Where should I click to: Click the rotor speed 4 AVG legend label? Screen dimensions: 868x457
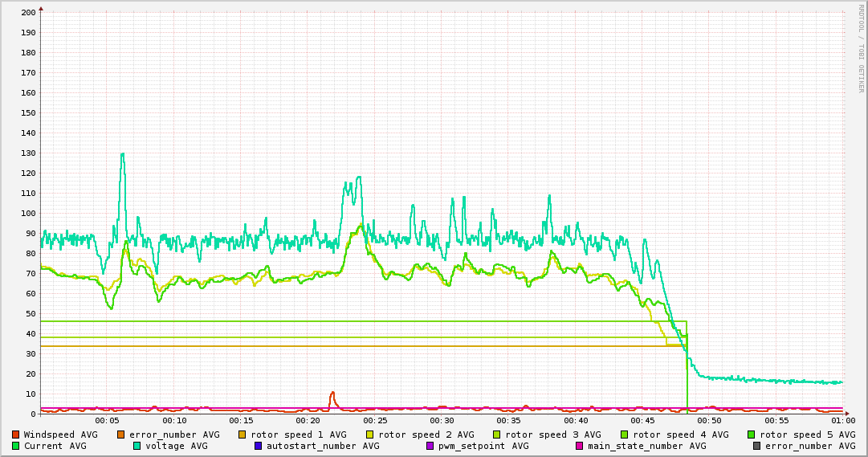[681, 435]
